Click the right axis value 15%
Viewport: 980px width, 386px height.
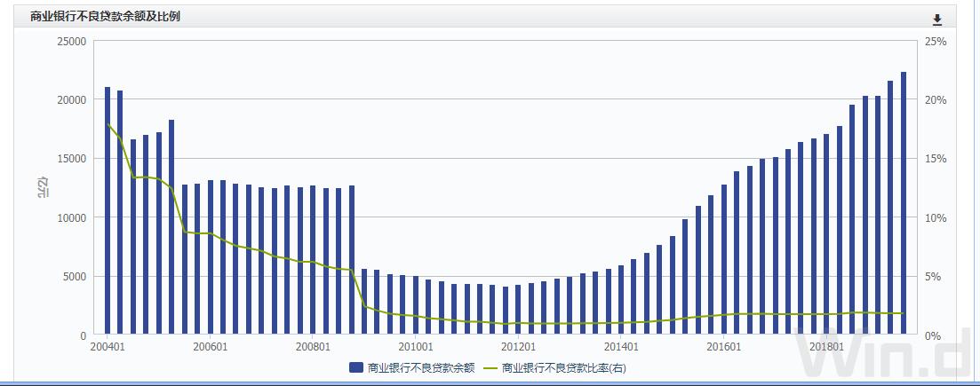point(937,159)
